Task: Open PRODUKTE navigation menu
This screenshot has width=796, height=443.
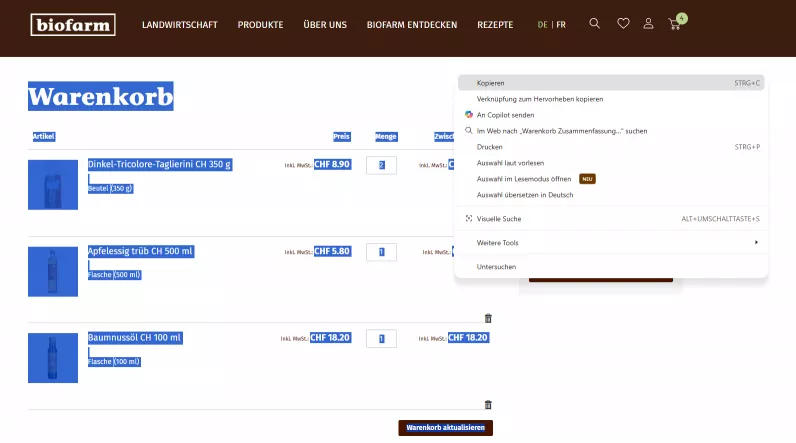Action: [x=260, y=25]
